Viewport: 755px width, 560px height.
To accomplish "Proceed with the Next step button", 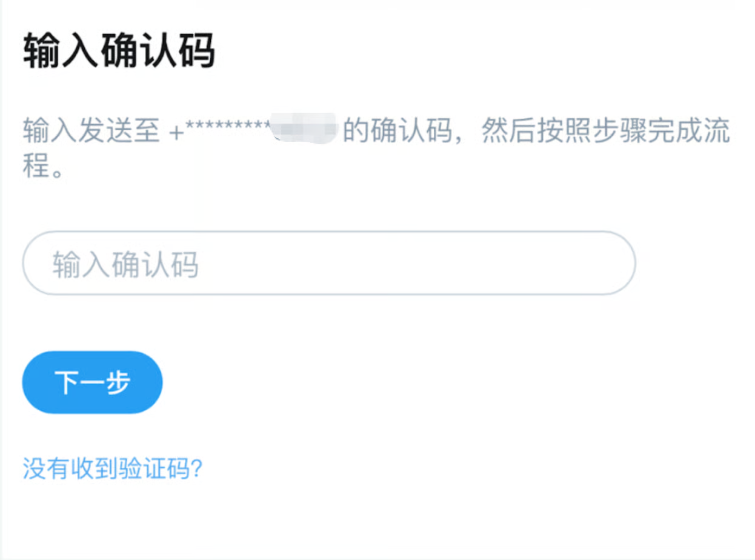I will click(92, 382).
